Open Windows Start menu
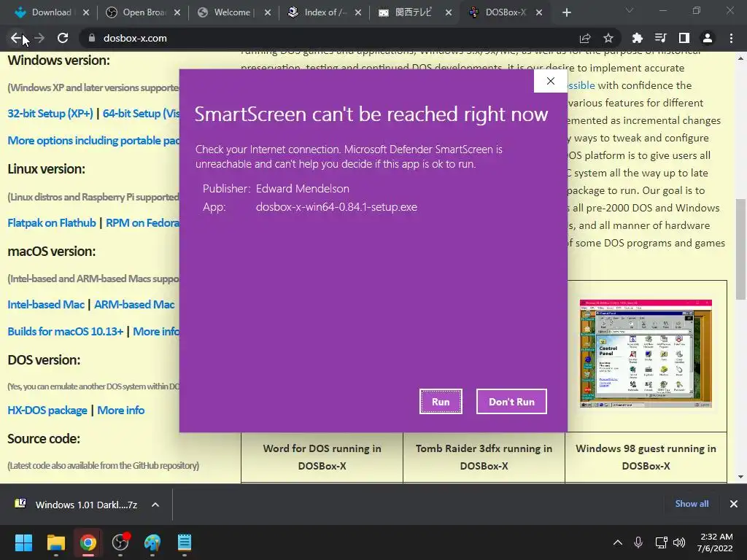This screenshot has width=747, height=560. coord(23,542)
